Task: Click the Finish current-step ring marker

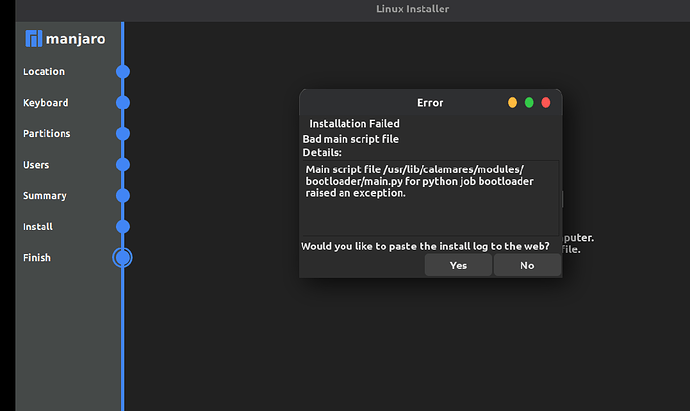Action: (122, 257)
